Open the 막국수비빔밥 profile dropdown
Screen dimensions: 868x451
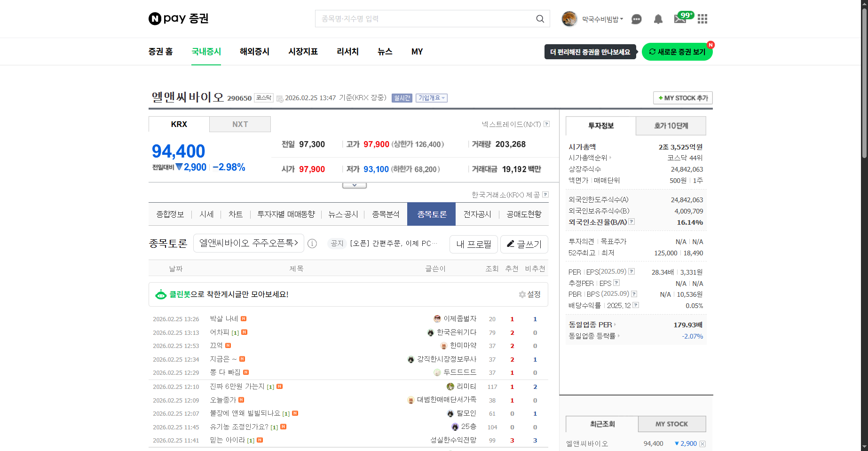[602, 19]
